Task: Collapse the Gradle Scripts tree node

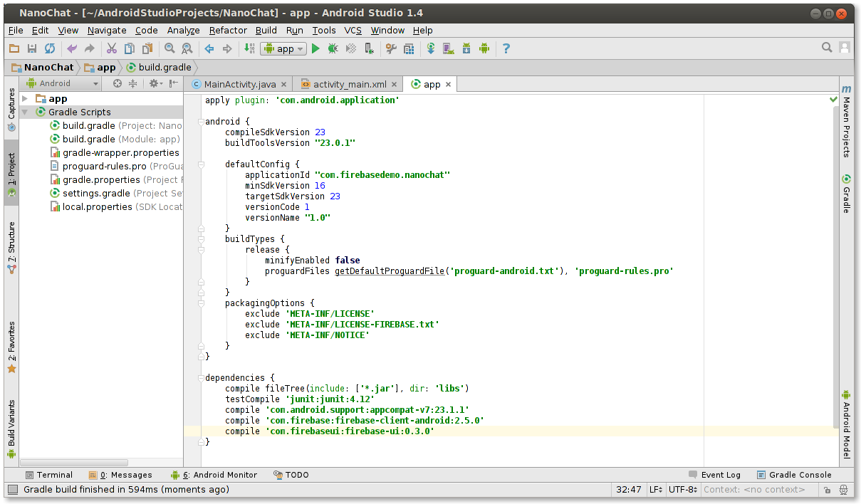Action: tap(26, 112)
